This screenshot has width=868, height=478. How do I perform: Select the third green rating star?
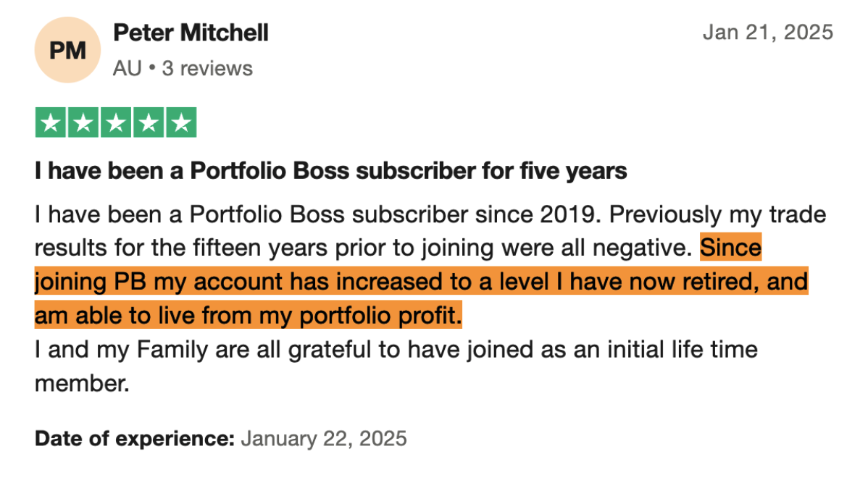pos(116,122)
